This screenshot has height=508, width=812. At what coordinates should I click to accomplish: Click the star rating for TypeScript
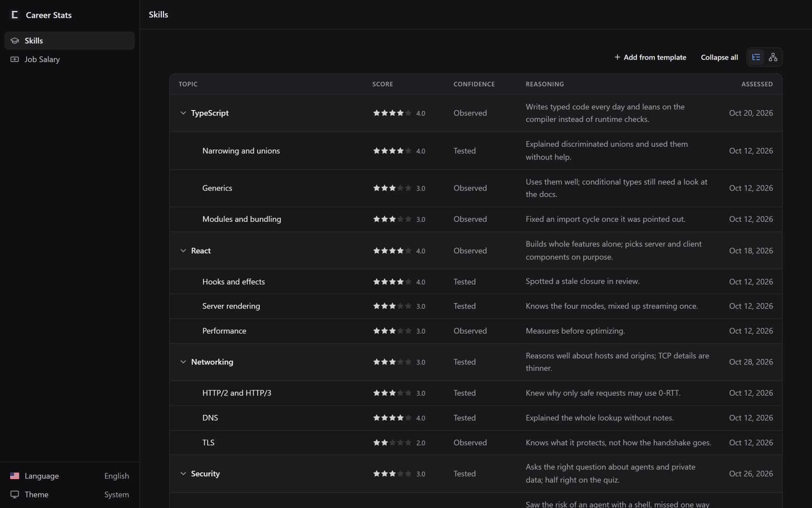[392, 113]
